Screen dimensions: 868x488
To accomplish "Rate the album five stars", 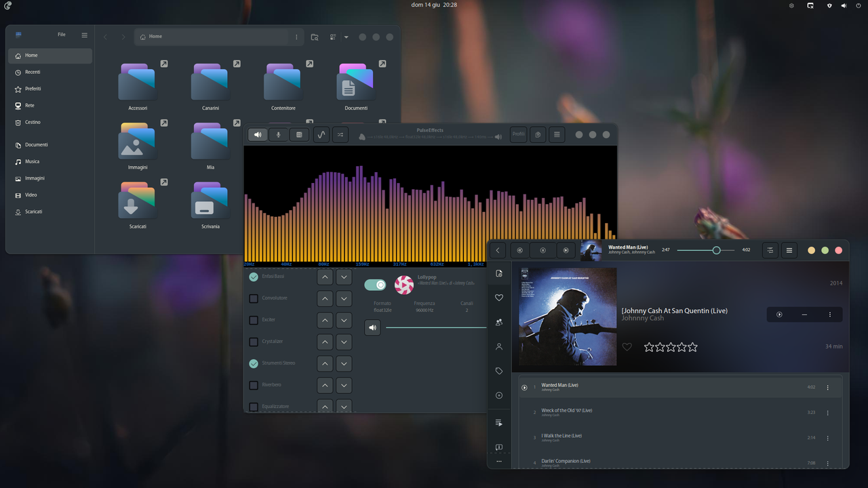I will pos(692,347).
